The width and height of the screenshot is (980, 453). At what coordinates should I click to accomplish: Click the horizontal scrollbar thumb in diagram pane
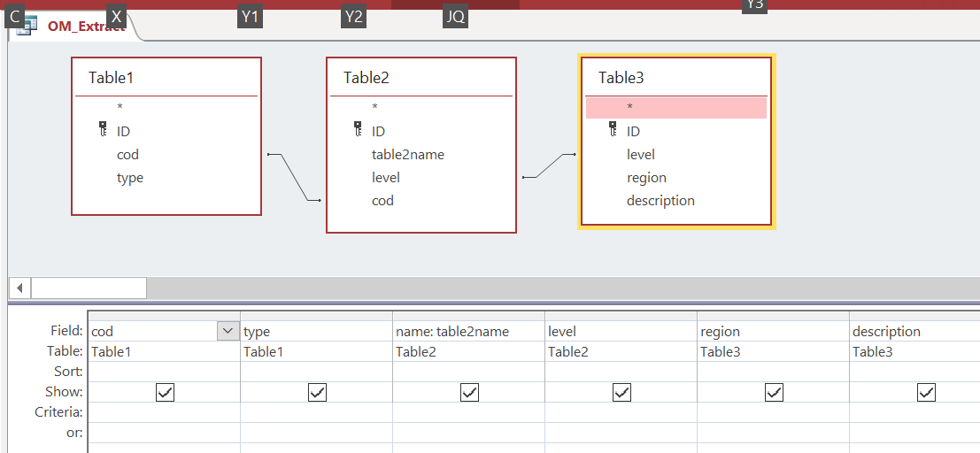click(x=89, y=288)
